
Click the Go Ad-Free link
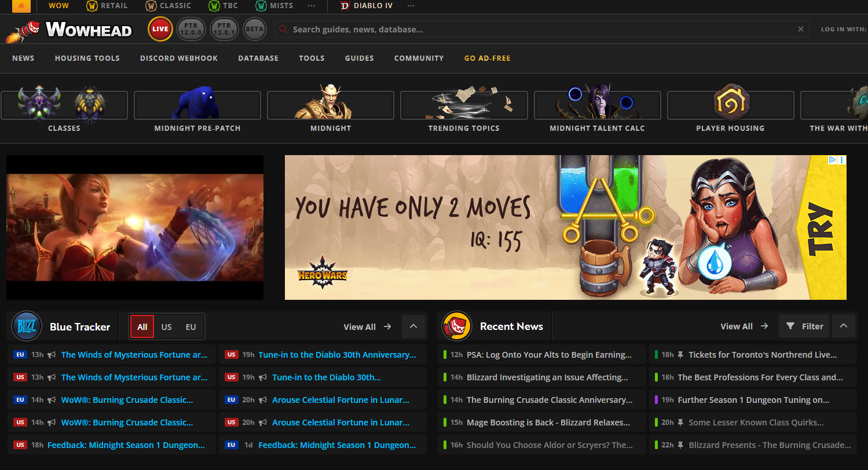(x=488, y=58)
